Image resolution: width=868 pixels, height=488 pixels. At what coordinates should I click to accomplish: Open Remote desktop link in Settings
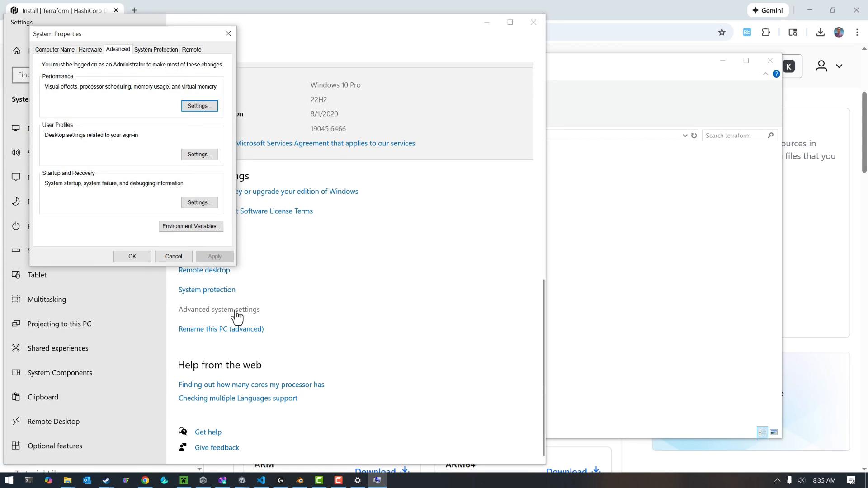204,270
